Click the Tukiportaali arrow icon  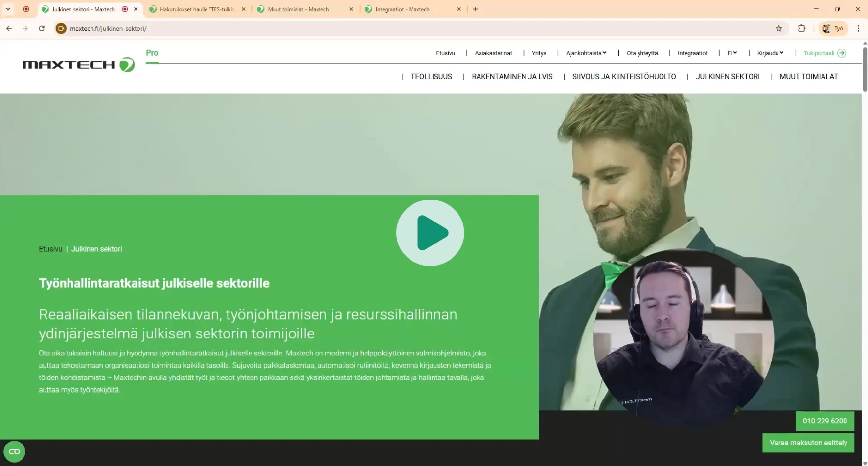[x=842, y=53]
